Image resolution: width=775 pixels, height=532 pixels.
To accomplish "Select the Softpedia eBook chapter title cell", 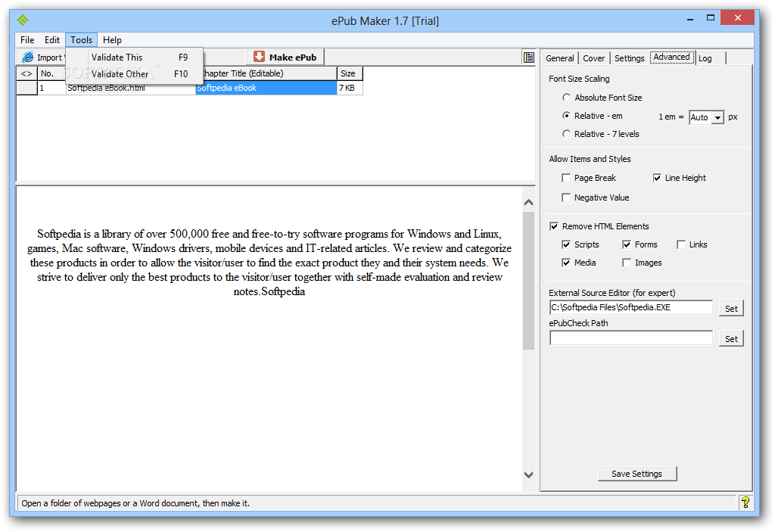I will click(266, 88).
